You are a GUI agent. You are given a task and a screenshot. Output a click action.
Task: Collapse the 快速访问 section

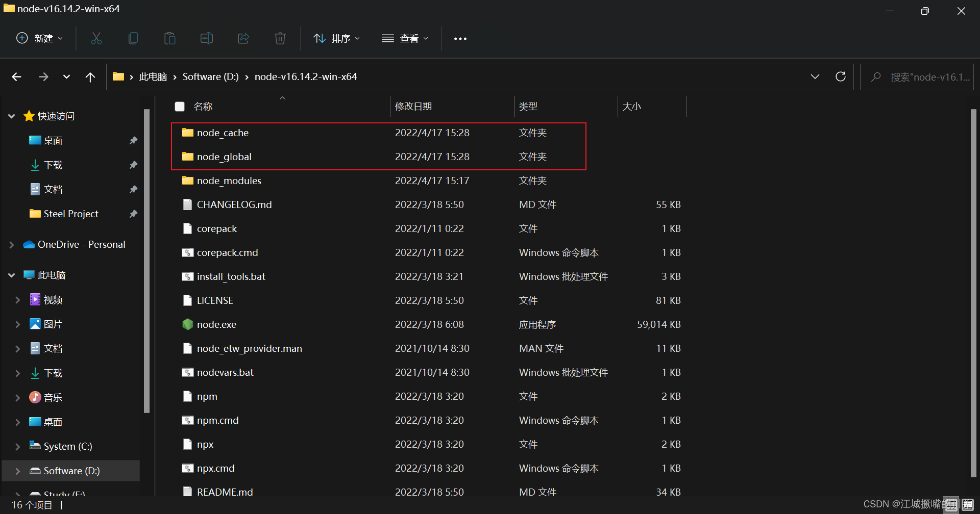click(x=12, y=116)
